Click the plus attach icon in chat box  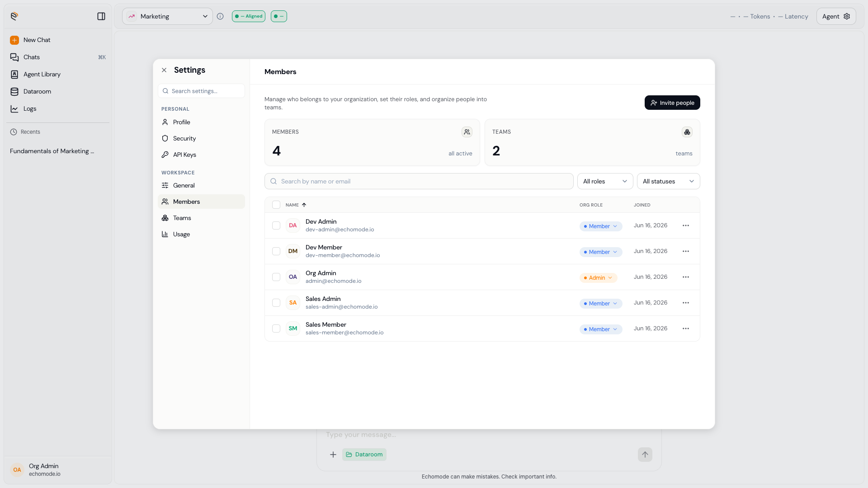pyautogui.click(x=333, y=455)
